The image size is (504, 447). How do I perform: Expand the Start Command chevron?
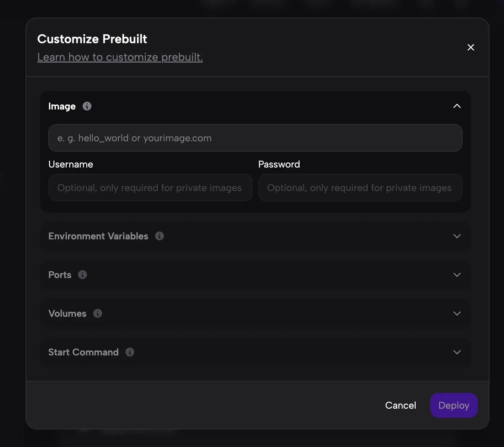coord(457,352)
